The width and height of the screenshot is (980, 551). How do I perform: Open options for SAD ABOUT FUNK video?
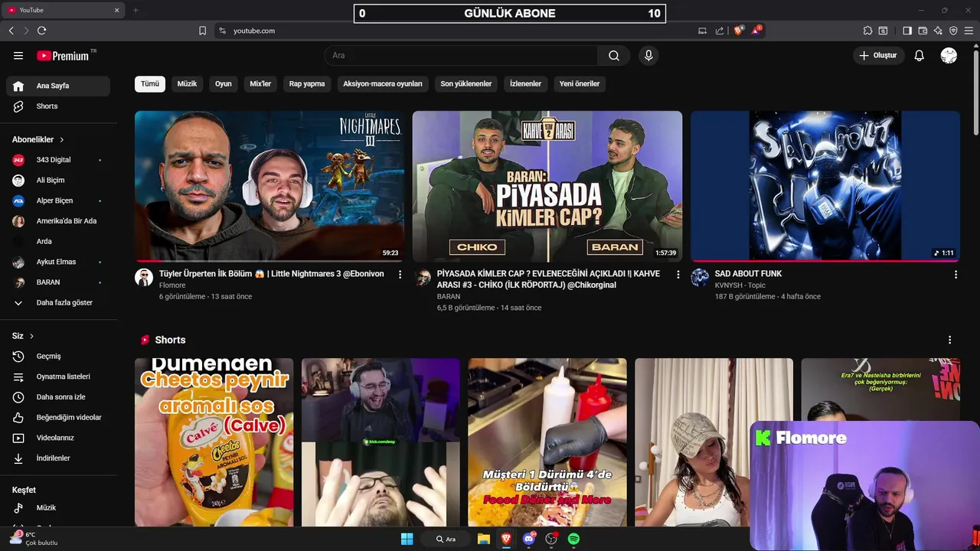(x=955, y=274)
